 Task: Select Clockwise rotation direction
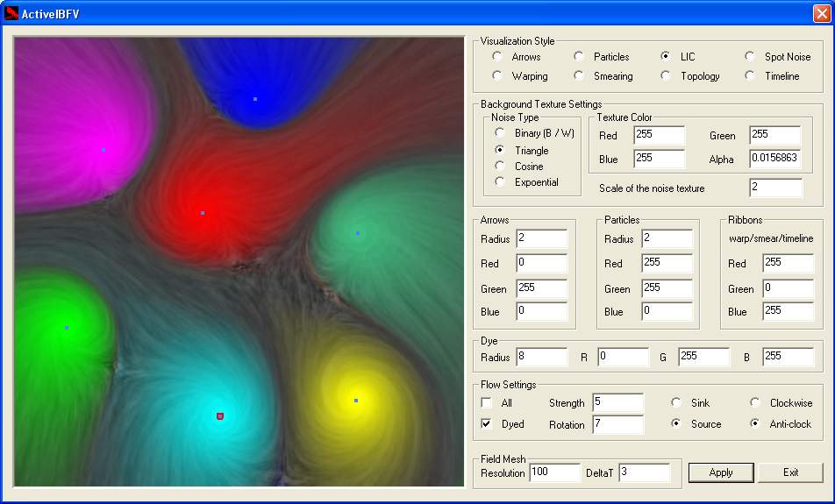click(x=755, y=403)
